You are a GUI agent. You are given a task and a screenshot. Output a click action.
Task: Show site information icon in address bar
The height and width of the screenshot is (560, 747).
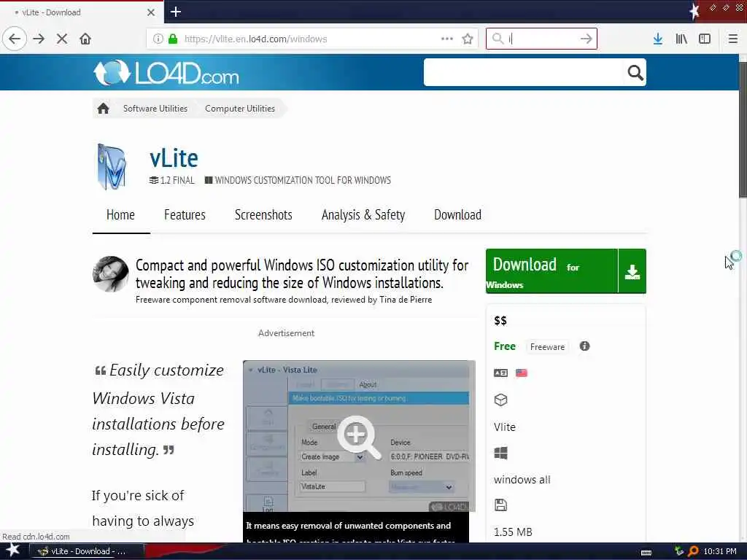pos(158,39)
